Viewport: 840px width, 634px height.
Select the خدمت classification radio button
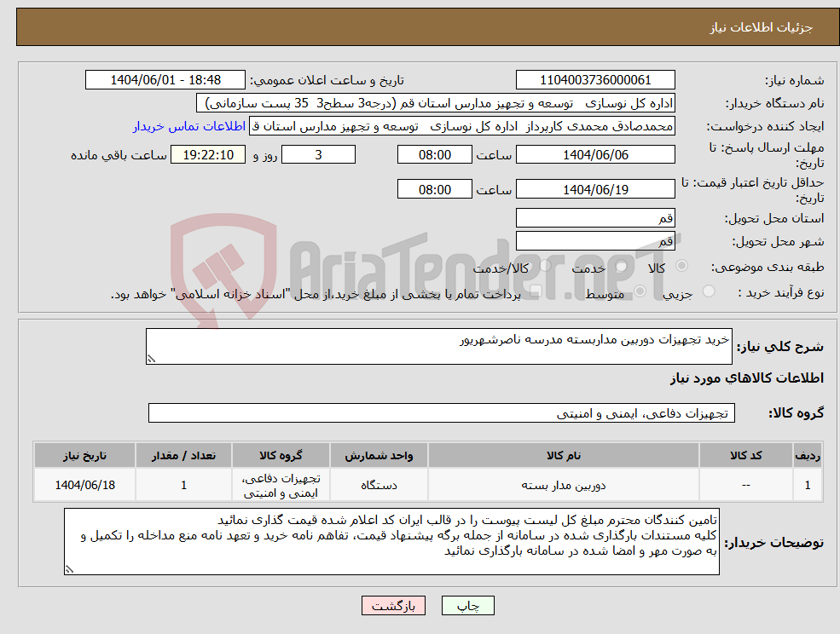(620, 266)
